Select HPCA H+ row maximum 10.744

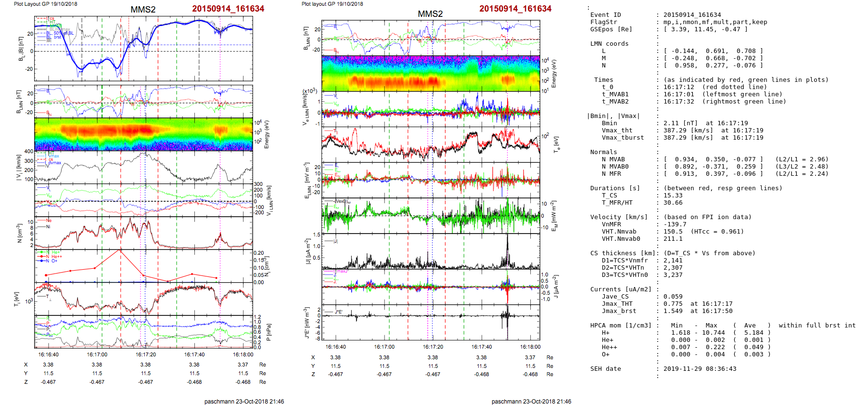pyautogui.click(x=714, y=333)
